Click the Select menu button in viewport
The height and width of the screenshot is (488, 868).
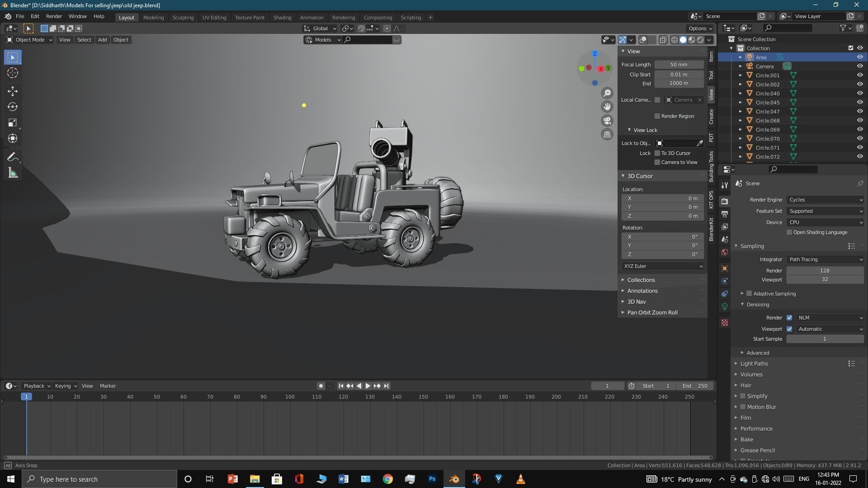click(84, 40)
